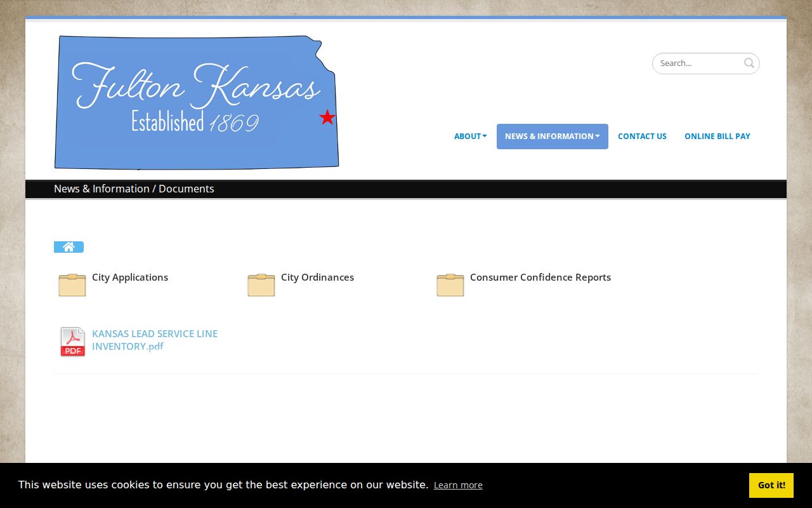812x508 pixels.
Task: Click the home breadcrumb icon
Action: (69, 247)
